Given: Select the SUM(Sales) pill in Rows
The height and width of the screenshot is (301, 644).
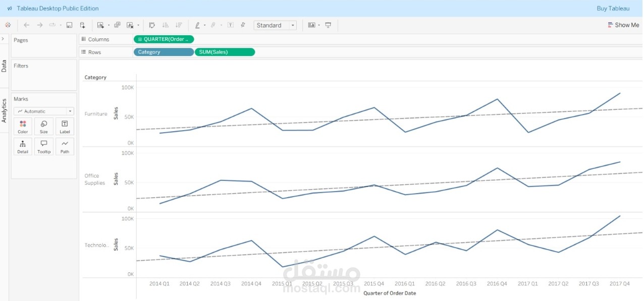Looking at the screenshot, I should [x=225, y=52].
